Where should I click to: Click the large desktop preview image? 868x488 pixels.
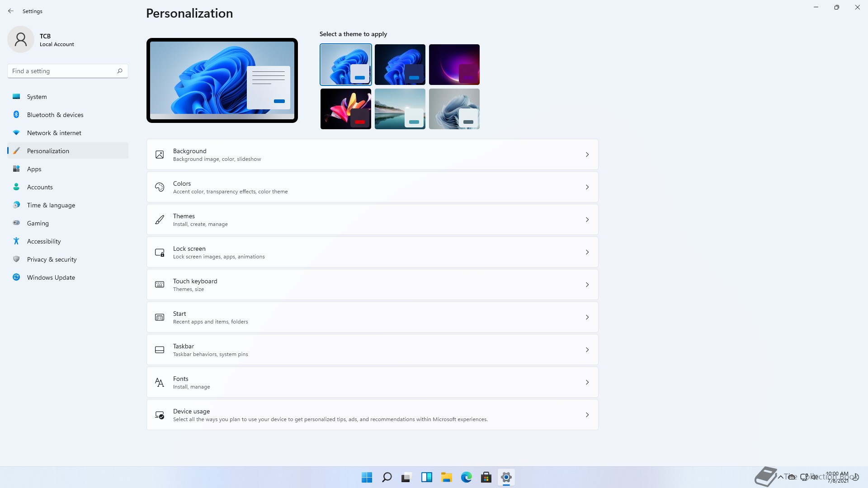pos(222,80)
